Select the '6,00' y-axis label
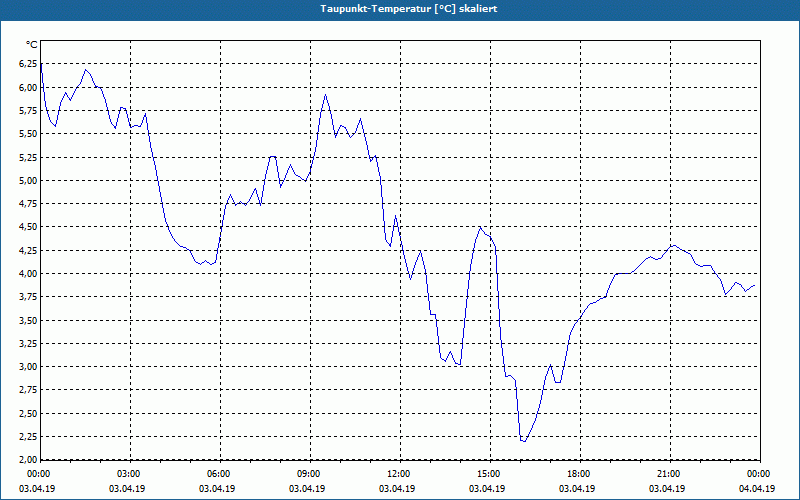The image size is (800, 500). pyautogui.click(x=28, y=87)
